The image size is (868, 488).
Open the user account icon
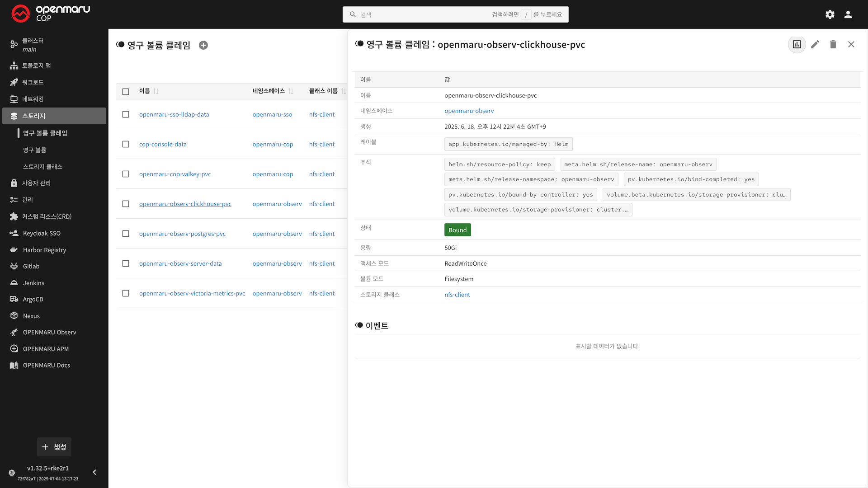click(848, 14)
